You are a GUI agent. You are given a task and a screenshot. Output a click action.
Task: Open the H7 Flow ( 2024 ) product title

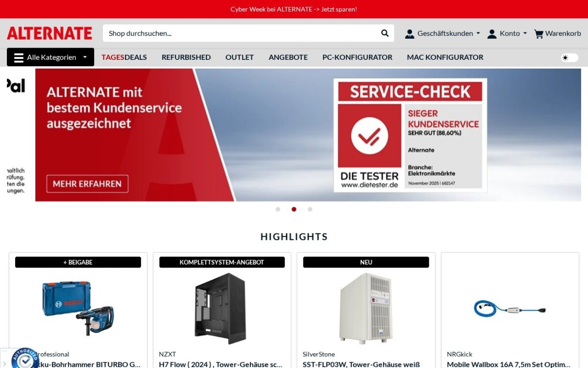coord(220,364)
